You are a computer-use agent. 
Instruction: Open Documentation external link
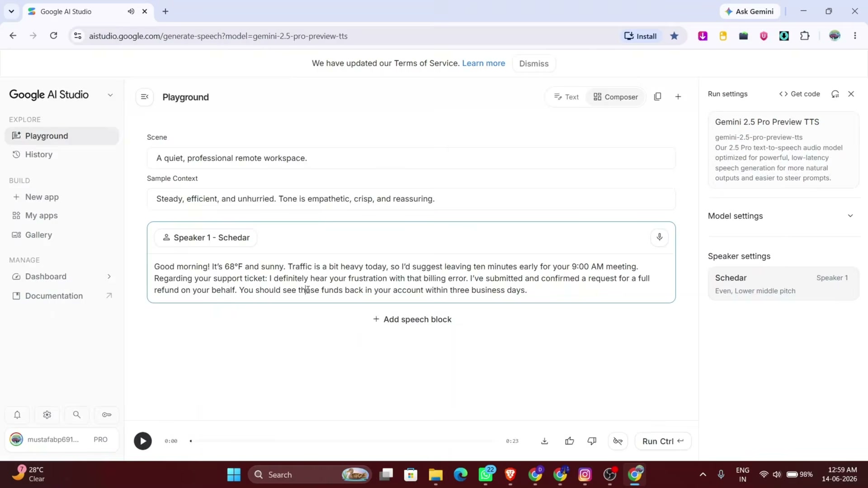click(x=62, y=296)
